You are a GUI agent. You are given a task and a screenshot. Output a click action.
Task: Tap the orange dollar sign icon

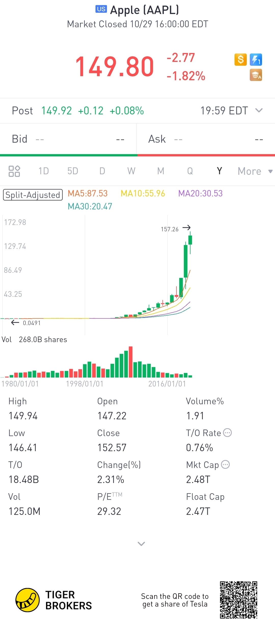(241, 60)
